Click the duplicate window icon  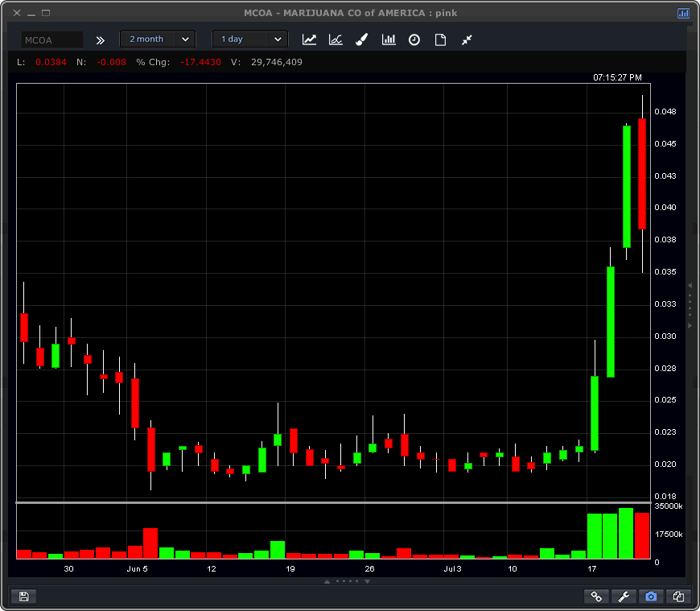click(x=678, y=597)
